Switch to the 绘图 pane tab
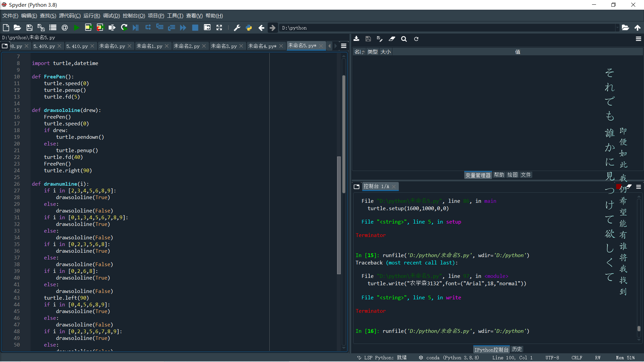This screenshot has height=362, width=644. (512, 175)
